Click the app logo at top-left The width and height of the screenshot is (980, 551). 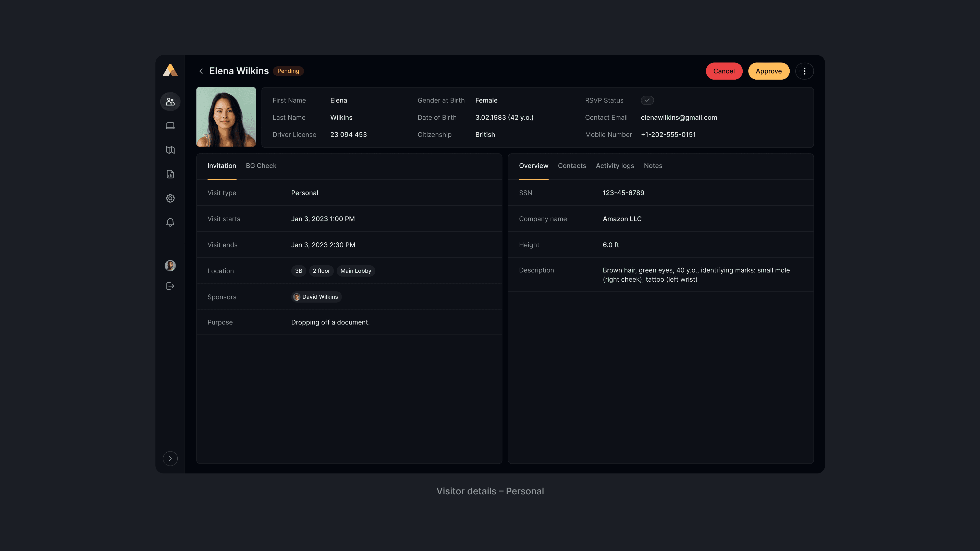pyautogui.click(x=170, y=70)
